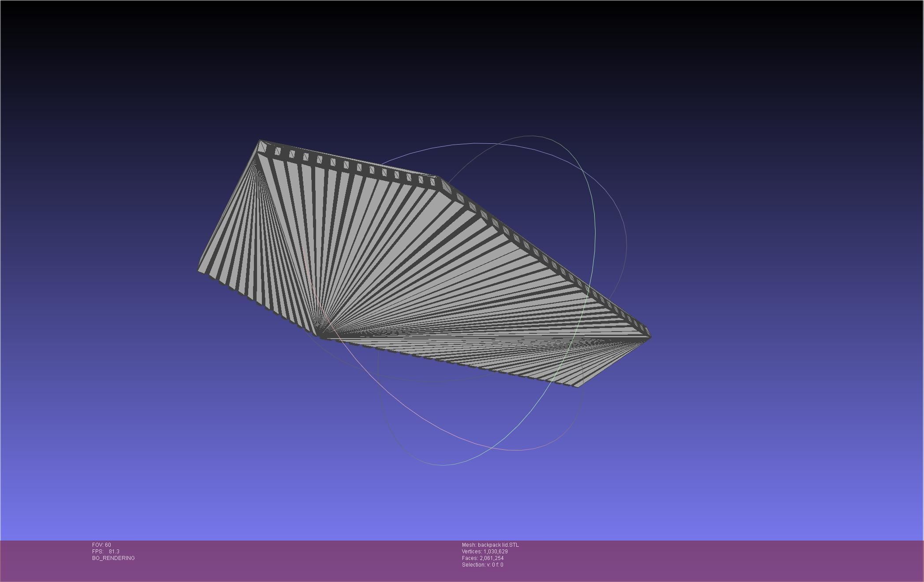Click the Selection v: 0 f: 0 line

click(x=482, y=565)
